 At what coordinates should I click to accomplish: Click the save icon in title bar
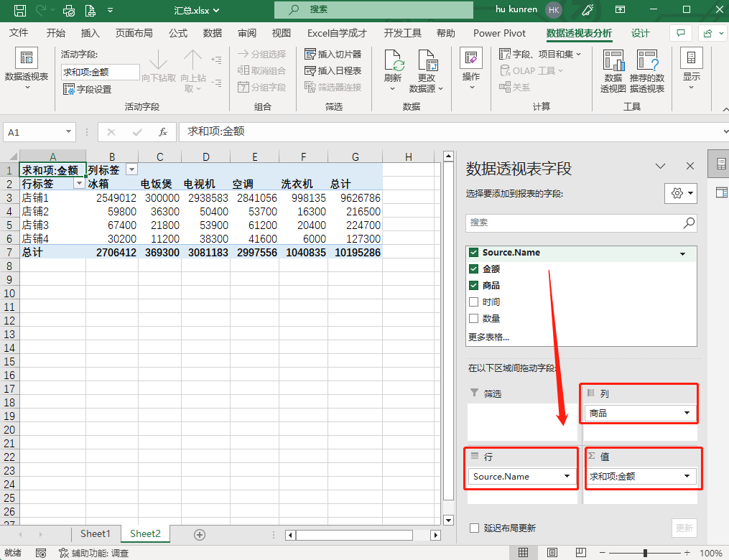tap(20, 10)
